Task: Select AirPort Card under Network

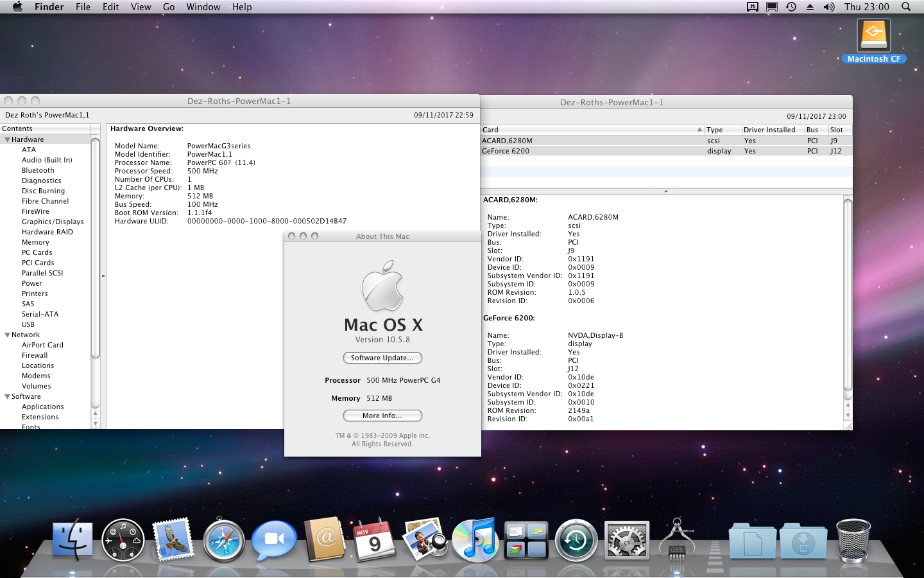Action: 42,345
